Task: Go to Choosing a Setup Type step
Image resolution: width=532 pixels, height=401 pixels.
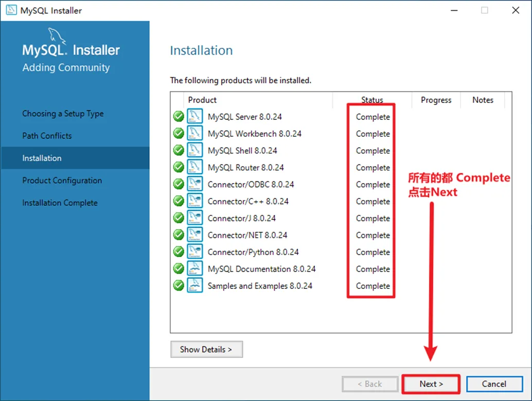Action: pos(63,114)
